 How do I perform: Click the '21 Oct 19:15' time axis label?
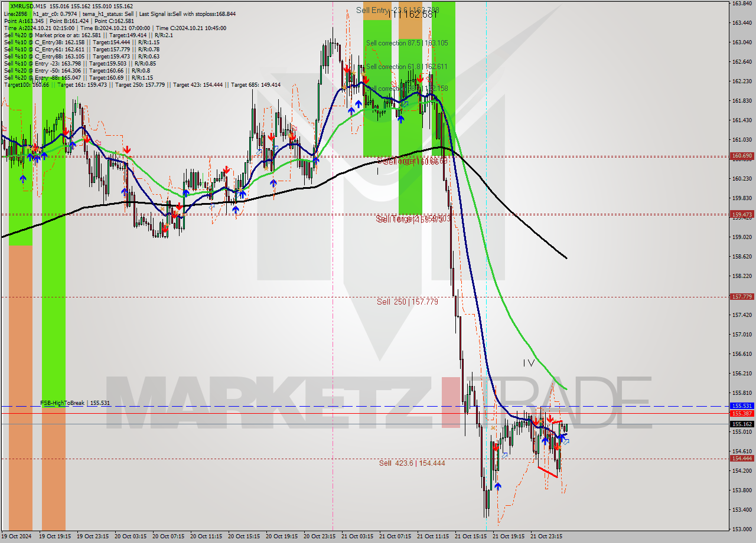(509, 537)
